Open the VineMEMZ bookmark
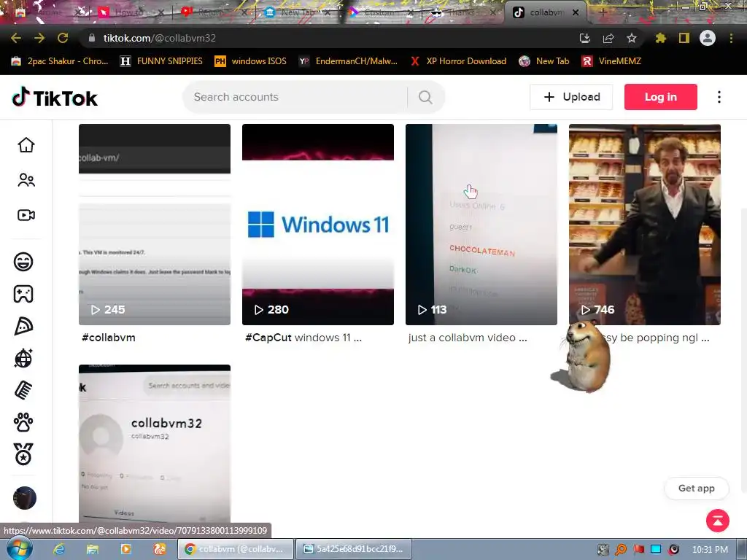The image size is (747, 560). coord(612,61)
